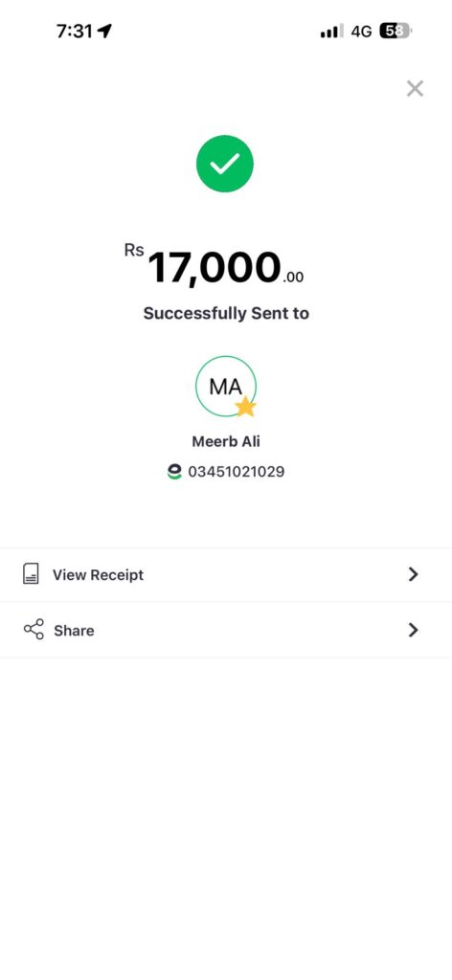Open the Share row
This screenshot has width=452, height=980.
click(226, 630)
